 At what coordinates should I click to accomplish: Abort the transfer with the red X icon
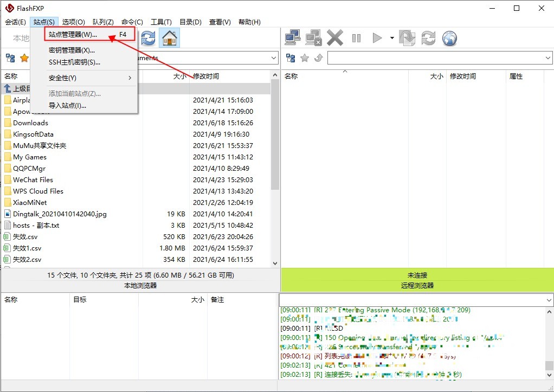335,38
